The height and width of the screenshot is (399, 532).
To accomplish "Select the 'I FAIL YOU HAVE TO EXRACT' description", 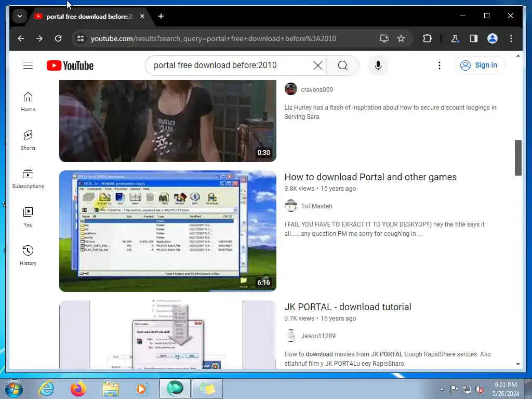I will click(x=385, y=229).
